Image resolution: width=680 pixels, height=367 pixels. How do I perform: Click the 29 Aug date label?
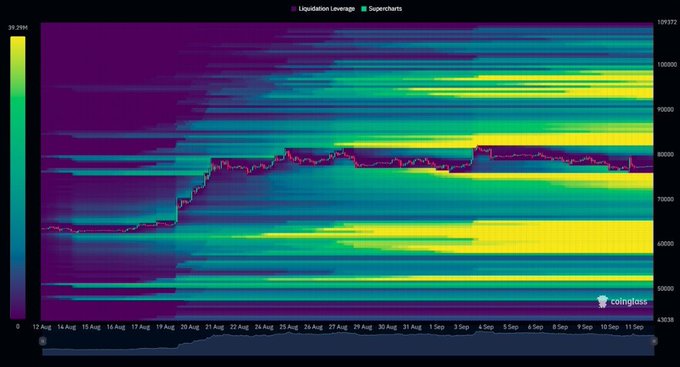tap(363, 327)
